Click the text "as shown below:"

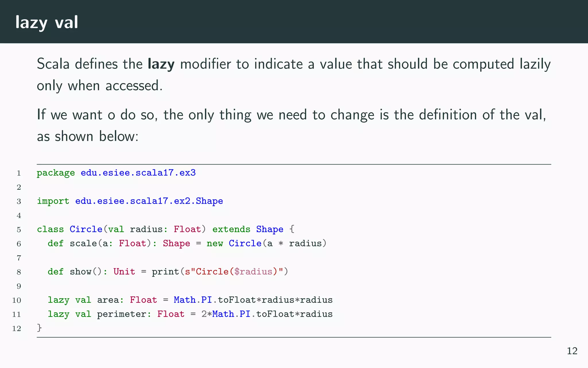(x=88, y=136)
